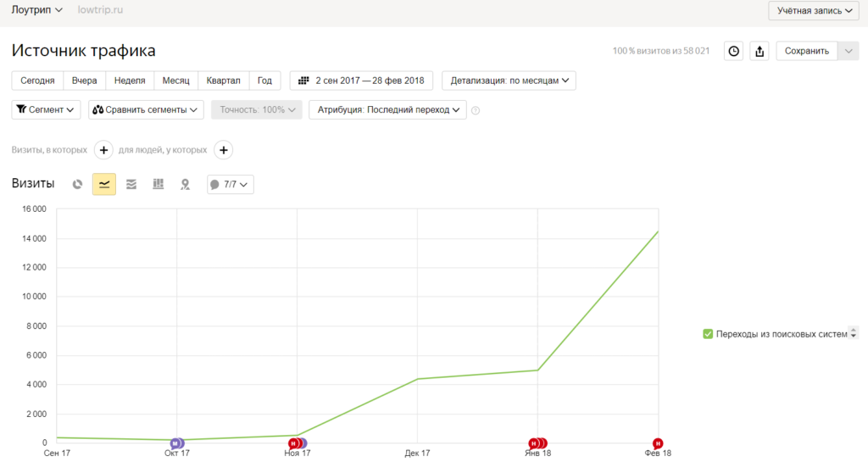
Task: Expand the 'Атрибуция: Последний переход' dropdown
Action: [x=387, y=109]
